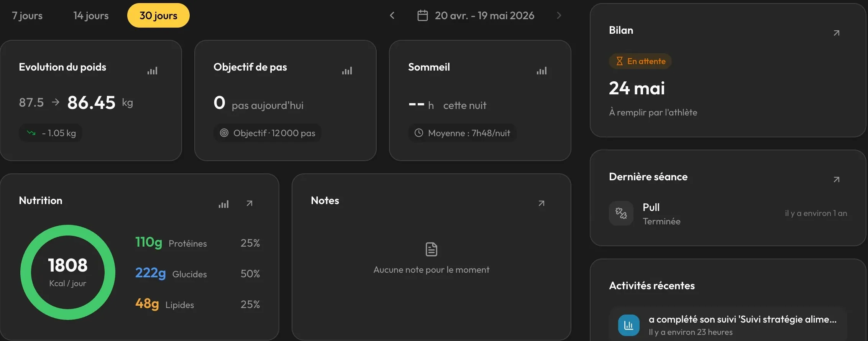Open the Pull session entry
The image size is (868, 341).
(x=728, y=213)
